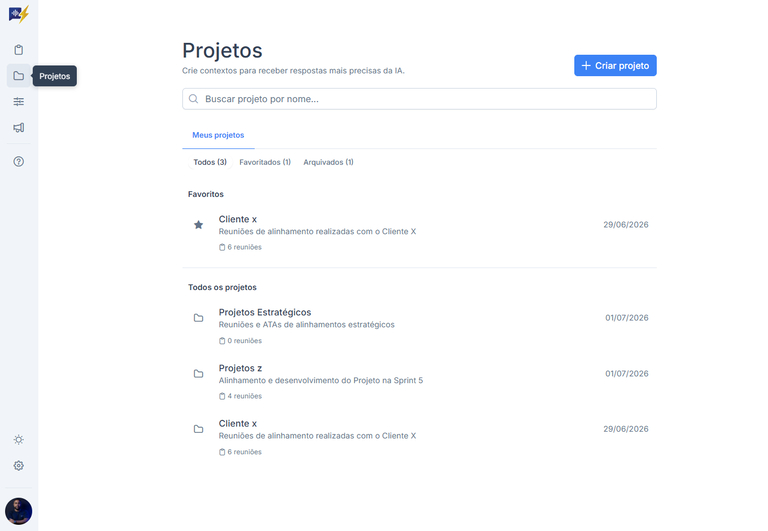Click the 6 reuniões count under Favoritos
Image resolution: width=768 pixels, height=531 pixels.
pos(240,247)
